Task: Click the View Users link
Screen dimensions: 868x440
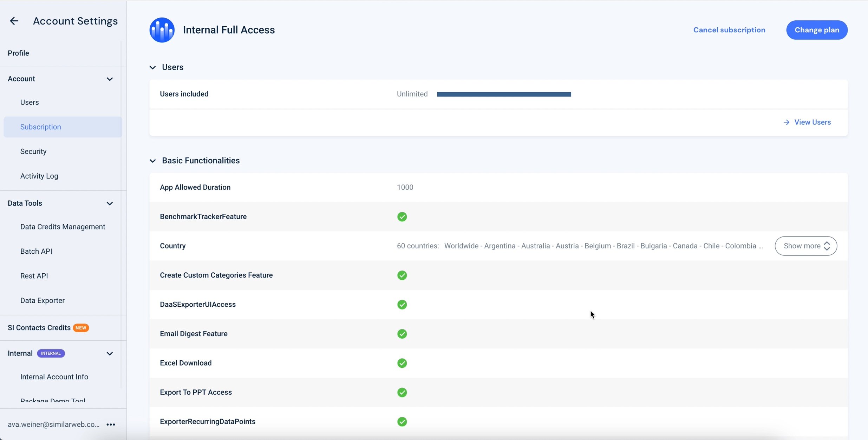Action: (812, 122)
